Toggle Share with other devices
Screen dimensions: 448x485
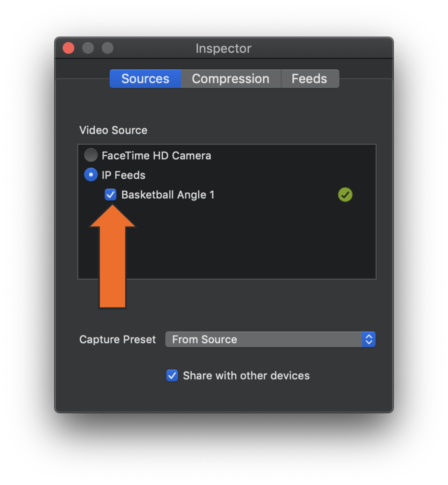tap(172, 376)
